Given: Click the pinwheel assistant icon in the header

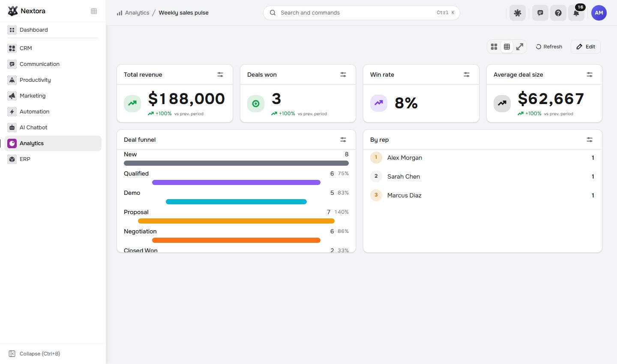Looking at the screenshot, I should (518, 13).
